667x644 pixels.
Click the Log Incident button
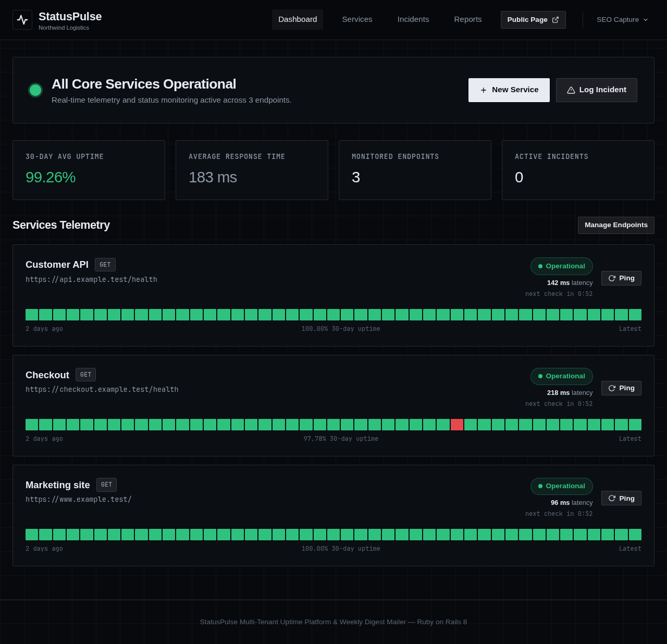(x=597, y=90)
